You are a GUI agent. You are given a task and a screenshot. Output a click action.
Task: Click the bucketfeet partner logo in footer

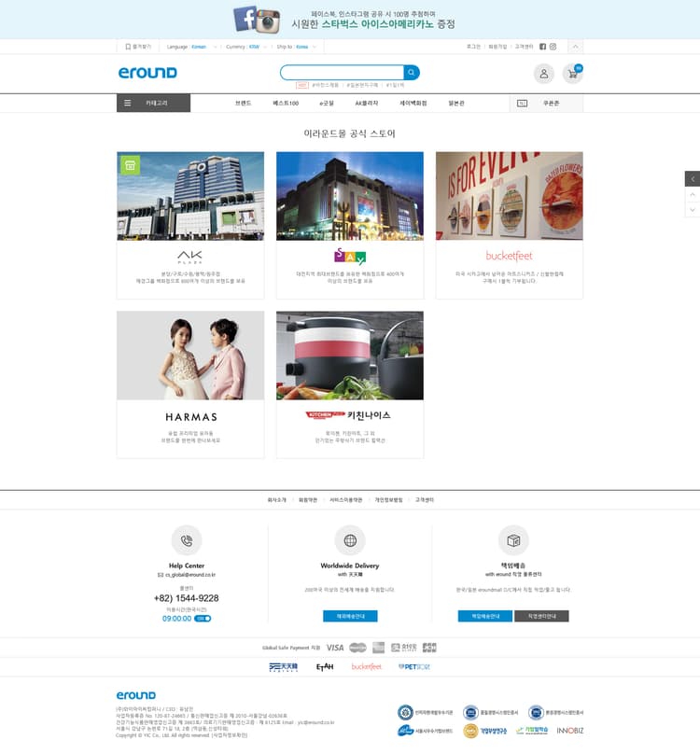point(367,667)
